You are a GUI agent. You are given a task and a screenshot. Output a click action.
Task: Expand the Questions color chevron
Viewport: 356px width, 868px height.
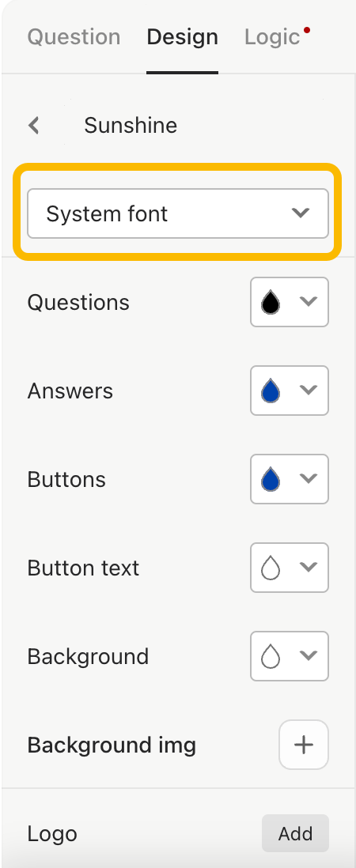pos(308,301)
